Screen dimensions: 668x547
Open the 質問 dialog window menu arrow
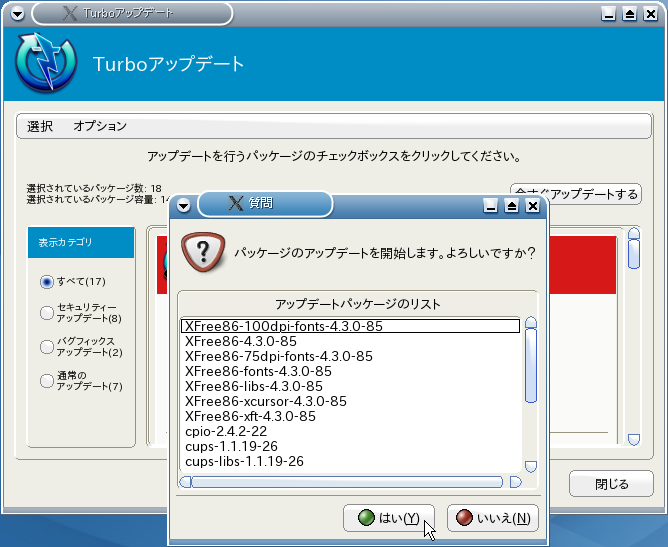[x=184, y=206]
